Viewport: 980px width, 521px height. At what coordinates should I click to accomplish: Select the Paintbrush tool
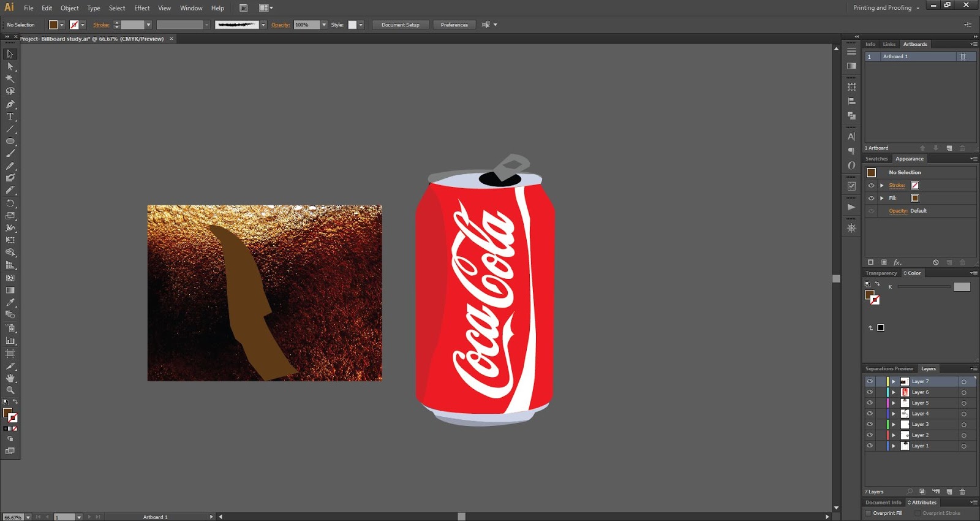coord(10,153)
